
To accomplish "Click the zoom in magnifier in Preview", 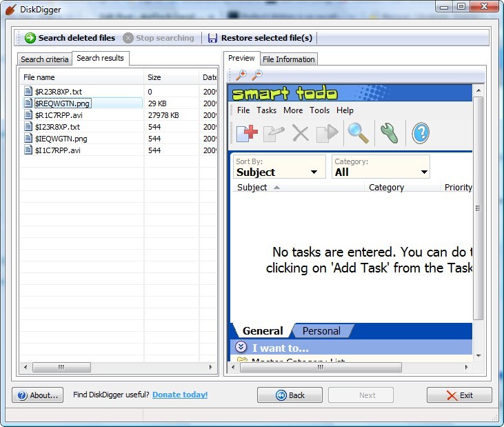I will [241, 75].
